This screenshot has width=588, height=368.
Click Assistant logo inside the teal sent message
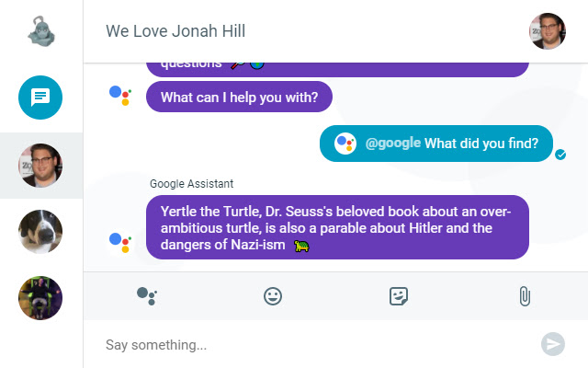[345, 143]
